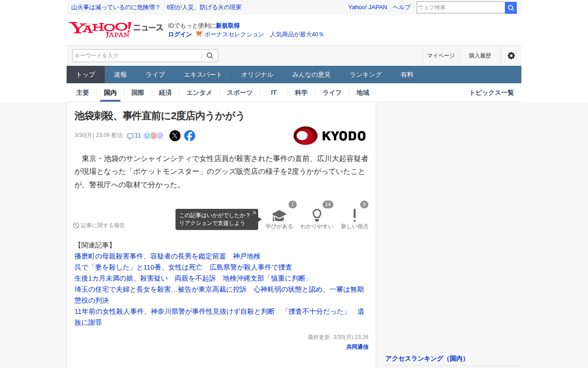Open トピックス一覧 topics list
The image size is (588, 368).
tap(492, 92)
